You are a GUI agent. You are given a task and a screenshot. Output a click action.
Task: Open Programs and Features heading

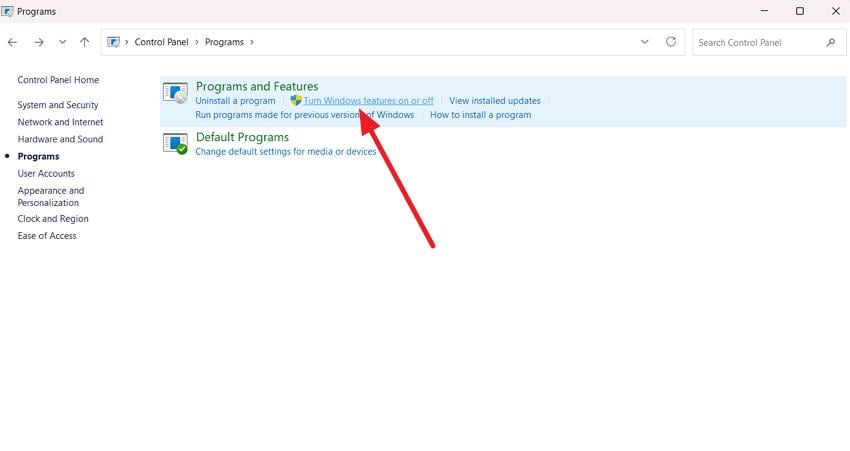257,86
